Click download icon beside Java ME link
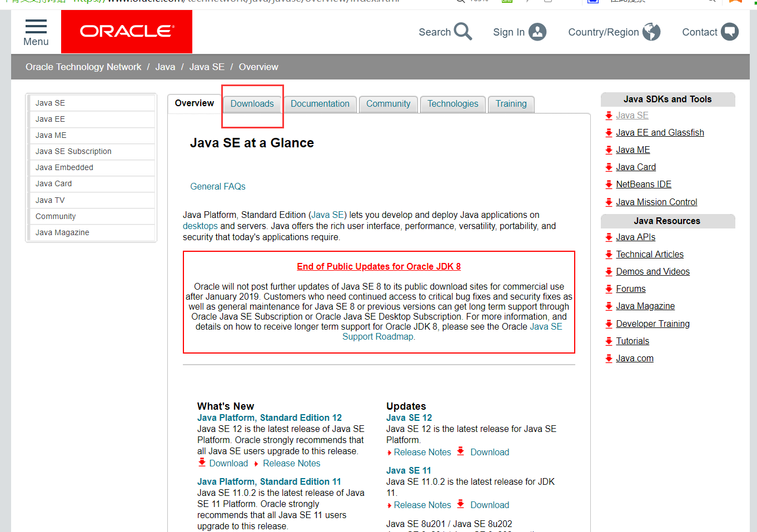 tap(609, 150)
